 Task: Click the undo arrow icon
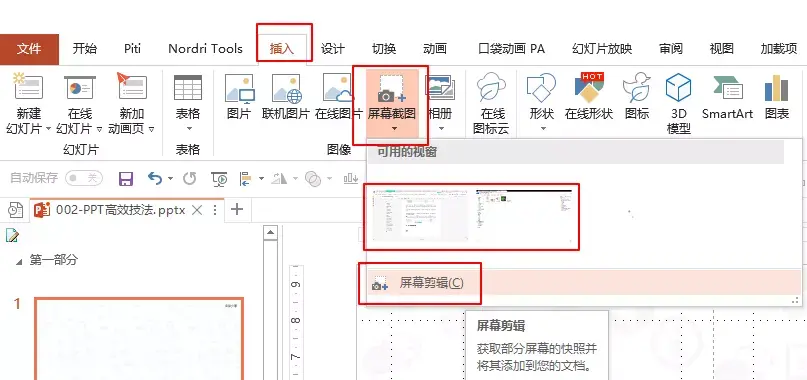[155, 178]
